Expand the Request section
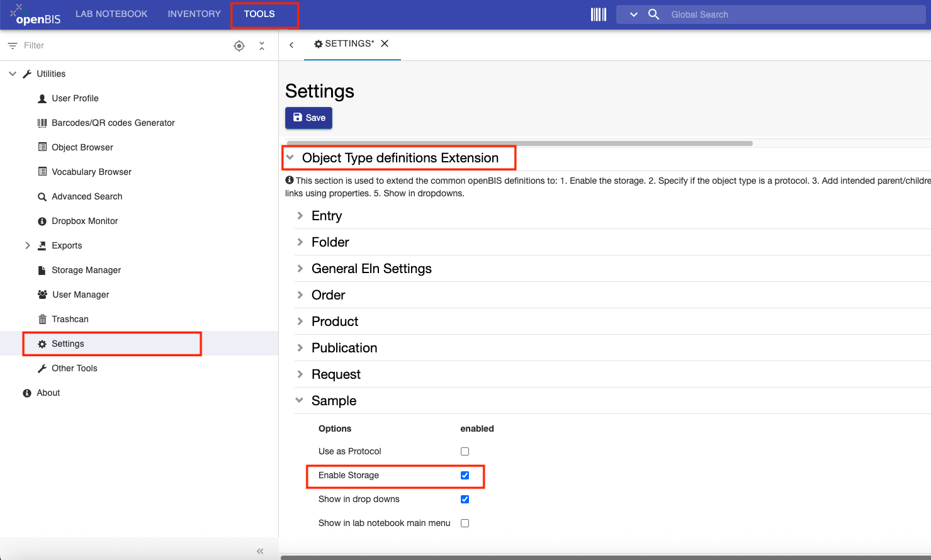 [300, 374]
